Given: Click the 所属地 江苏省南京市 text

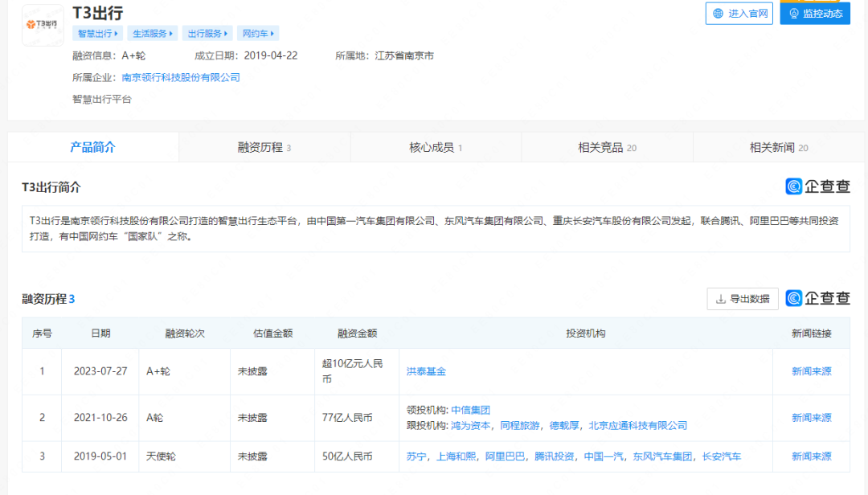Looking at the screenshot, I should (x=384, y=56).
